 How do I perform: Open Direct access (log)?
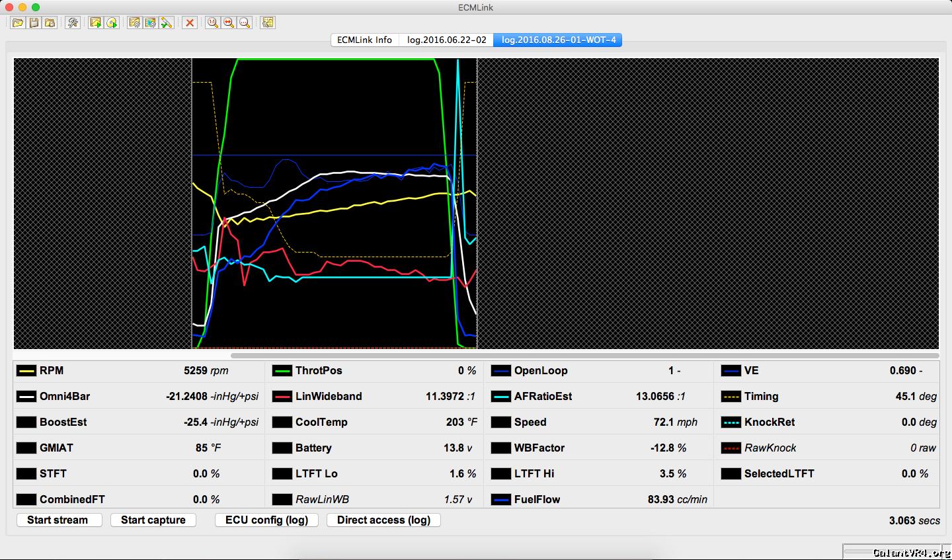click(x=383, y=520)
